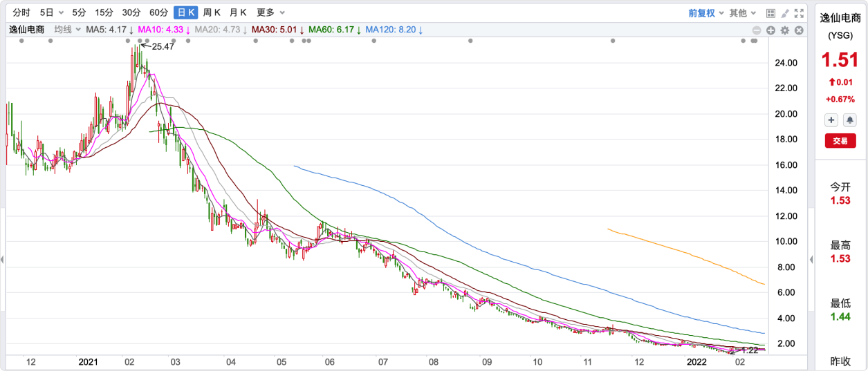Click the bell icon for price alerts
The image size is (868, 371).
coord(849,120)
